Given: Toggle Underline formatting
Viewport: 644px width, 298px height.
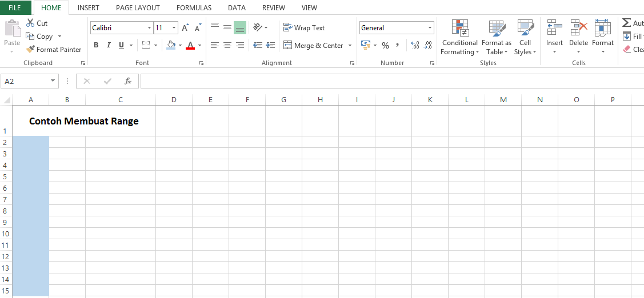Looking at the screenshot, I should coord(121,45).
